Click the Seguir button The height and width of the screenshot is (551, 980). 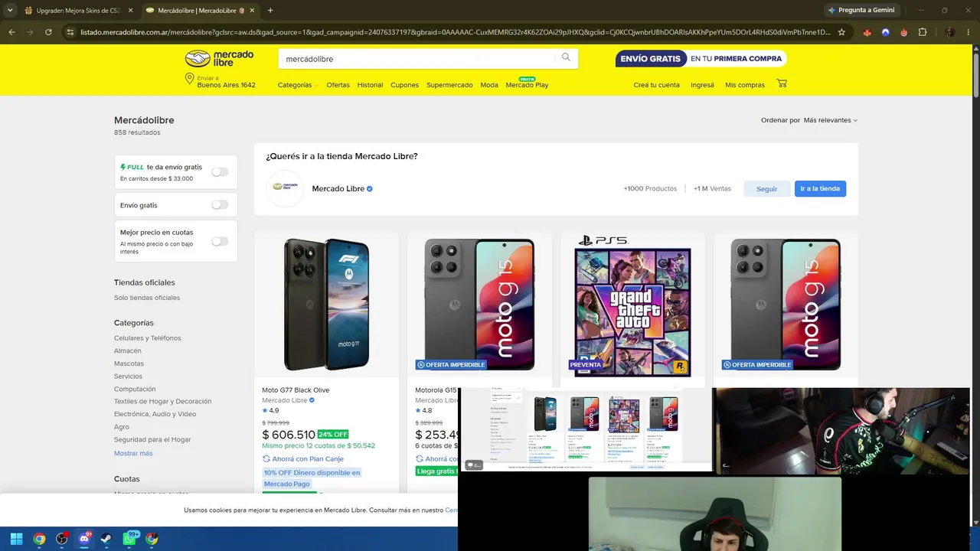(x=766, y=188)
